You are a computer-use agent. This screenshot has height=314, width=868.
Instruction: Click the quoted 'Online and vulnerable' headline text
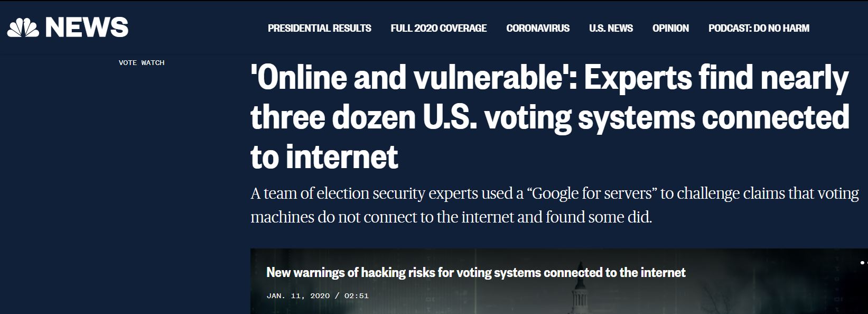tap(413, 78)
